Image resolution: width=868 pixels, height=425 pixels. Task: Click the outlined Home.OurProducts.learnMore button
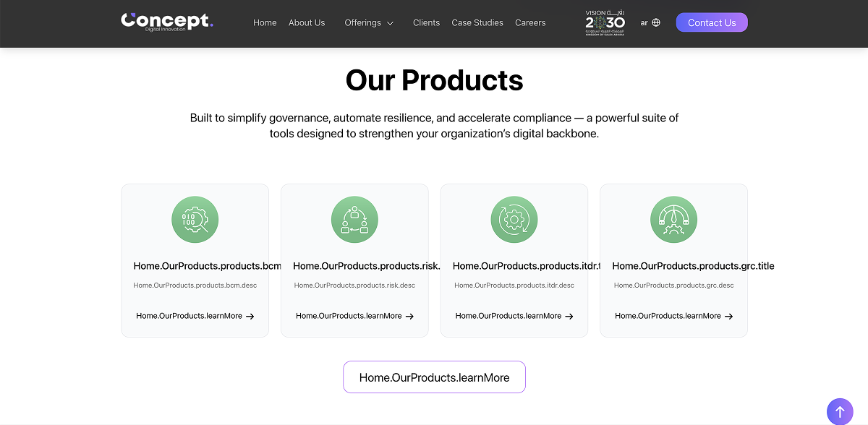[x=434, y=377]
